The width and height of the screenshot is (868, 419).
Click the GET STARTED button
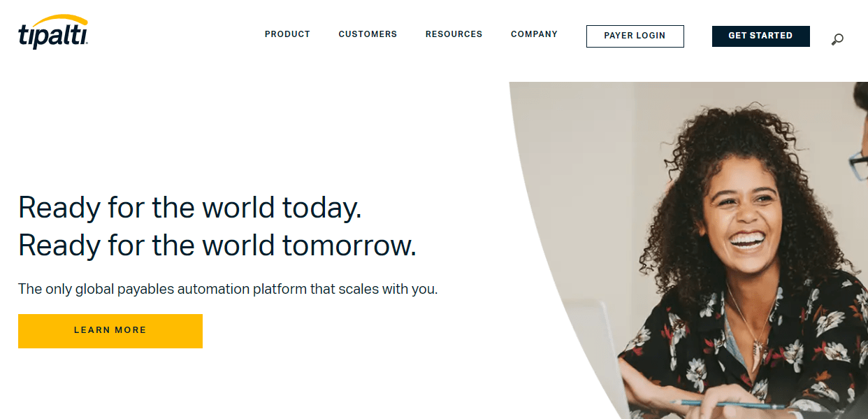coord(760,36)
